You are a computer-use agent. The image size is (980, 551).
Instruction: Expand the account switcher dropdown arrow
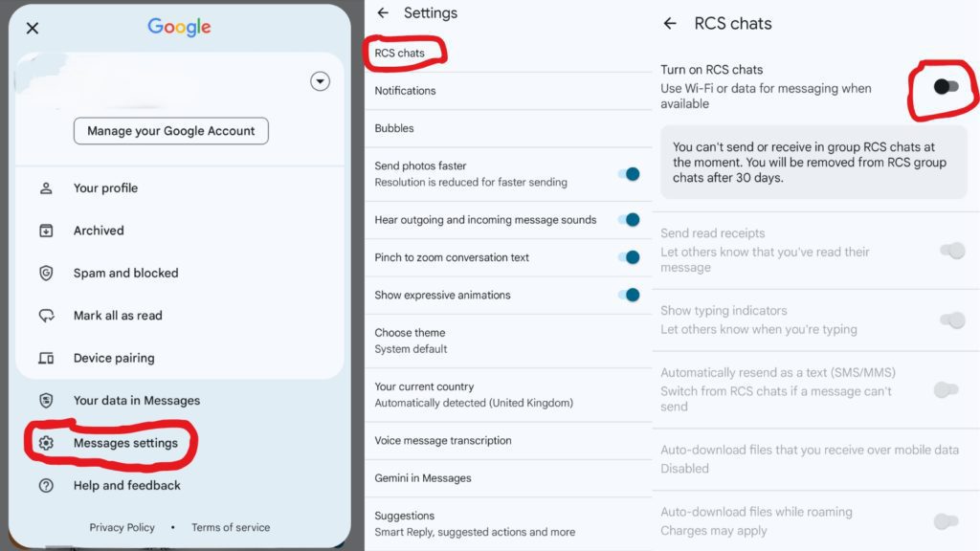click(320, 81)
